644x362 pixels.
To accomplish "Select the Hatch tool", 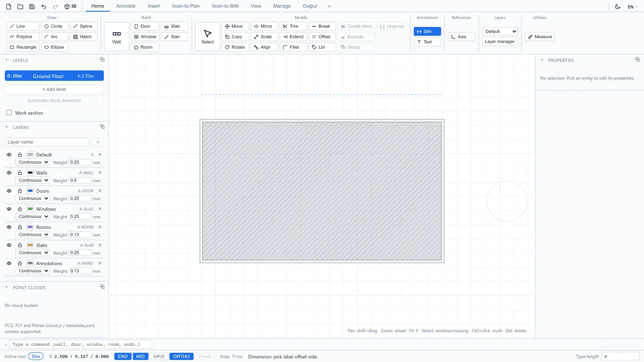I will pos(84,37).
